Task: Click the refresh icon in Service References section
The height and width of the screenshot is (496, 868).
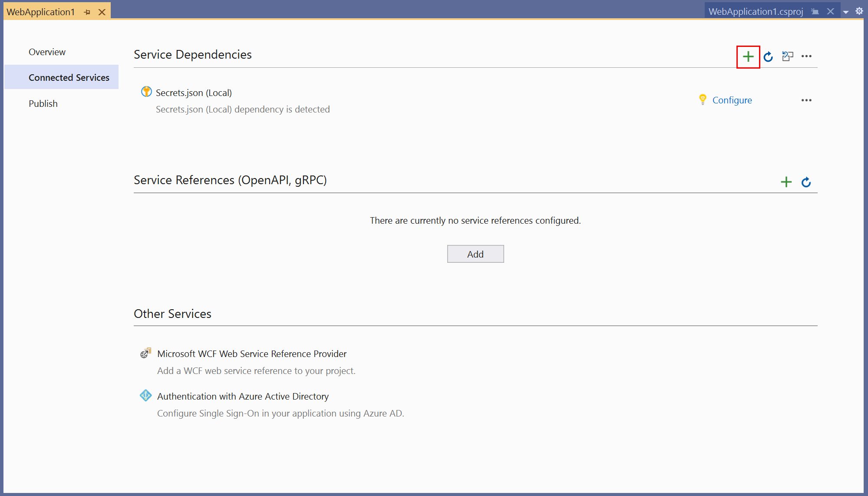Action: (805, 181)
